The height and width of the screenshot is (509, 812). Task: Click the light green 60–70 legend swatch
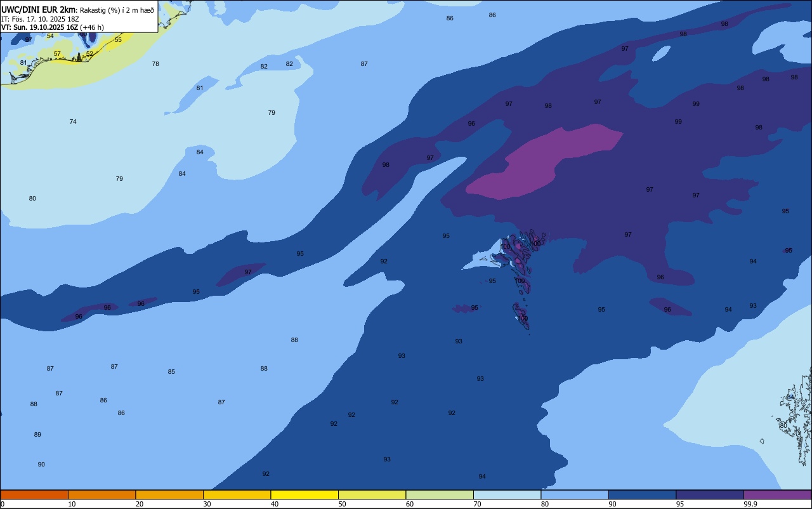(x=440, y=494)
